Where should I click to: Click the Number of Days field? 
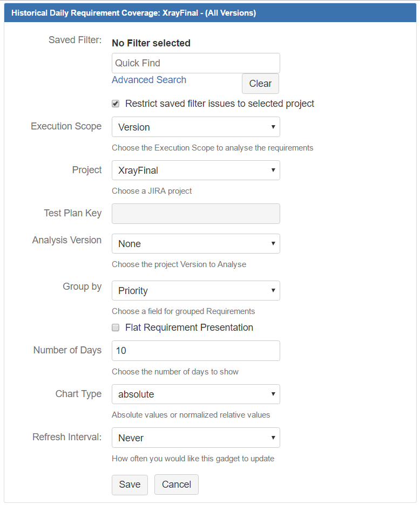pyautogui.click(x=195, y=351)
